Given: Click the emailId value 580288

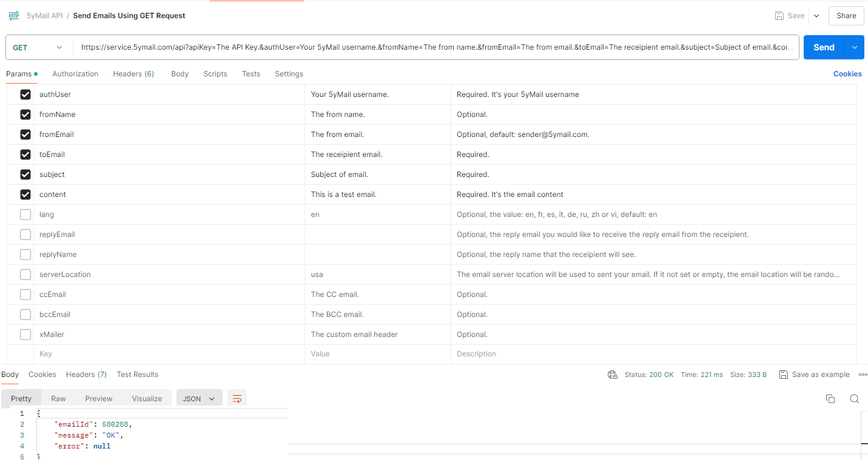Looking at the screenshot, I should [115, 424].
